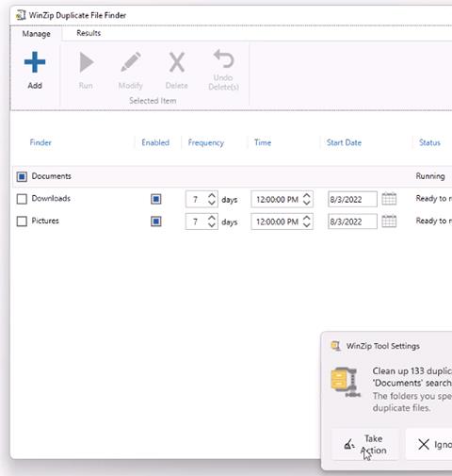Click Undo Delete(s) arrow icon
The width and height of the screenshot is (452, 476).
[x=223, y=58]
